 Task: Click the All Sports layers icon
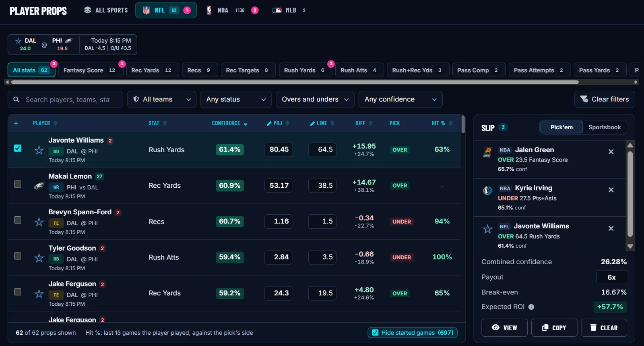(87, 10)
